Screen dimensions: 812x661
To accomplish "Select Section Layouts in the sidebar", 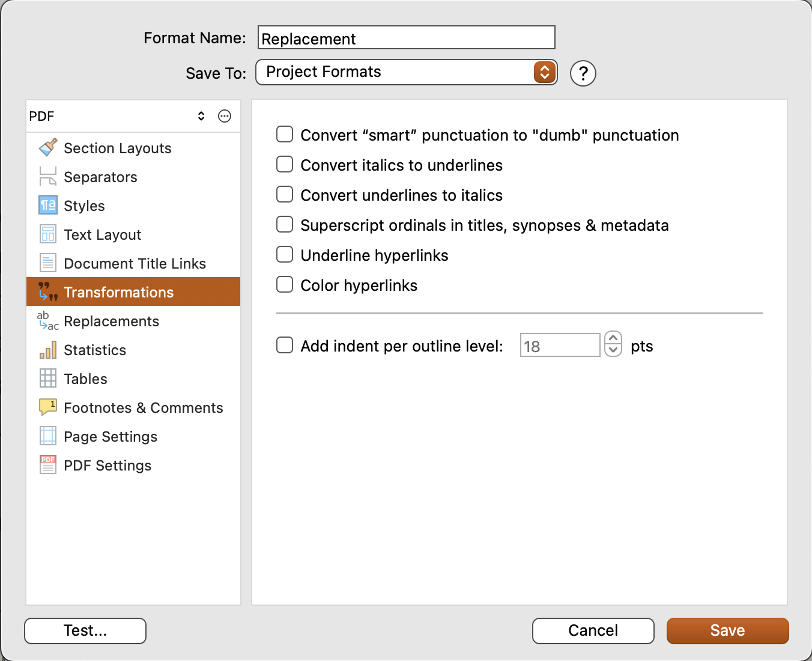I will (133, 148).
